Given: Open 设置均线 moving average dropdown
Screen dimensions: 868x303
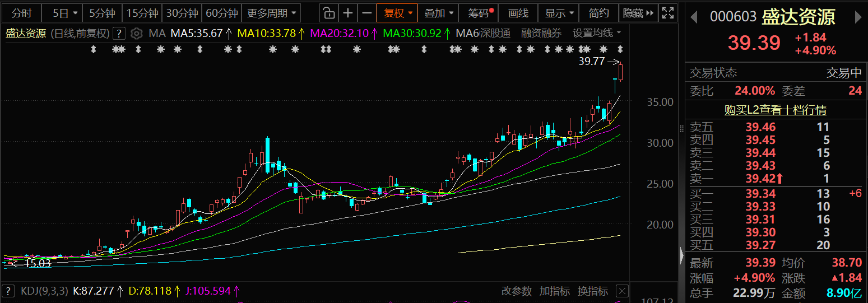Looking at the screenshot, I should click(597, 34).
